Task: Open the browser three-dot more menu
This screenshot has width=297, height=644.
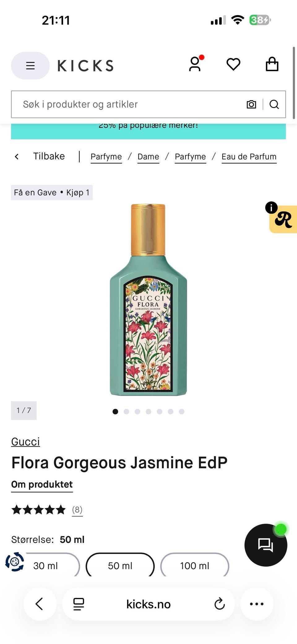Action: pos(257,604)
